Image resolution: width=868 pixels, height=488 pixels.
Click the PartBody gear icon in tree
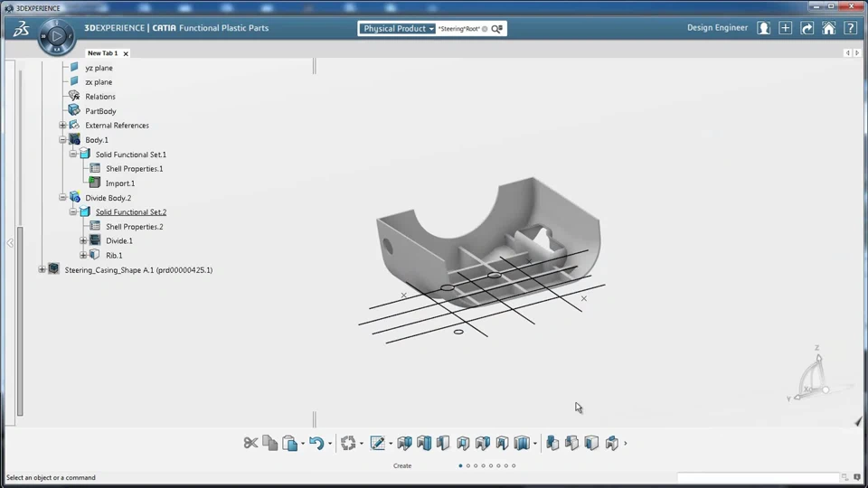[x=74, y=110]
